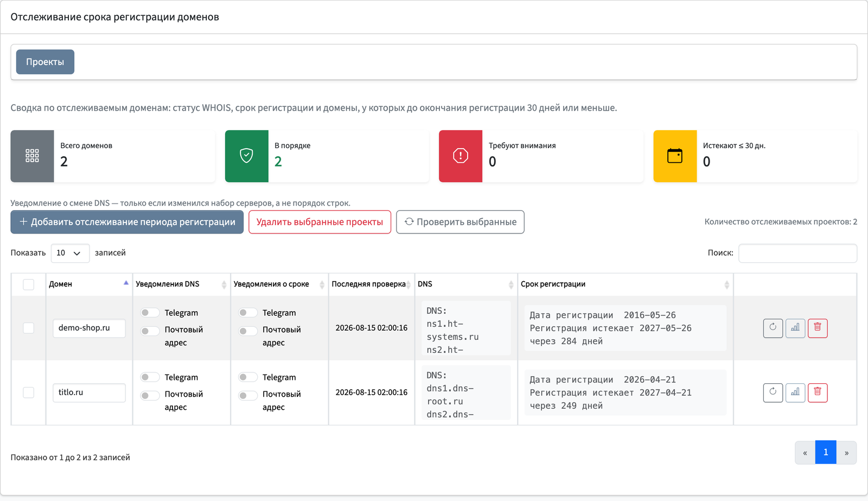Click the Поиск search field
868x501 pixels.
click(x=797, y=253)
